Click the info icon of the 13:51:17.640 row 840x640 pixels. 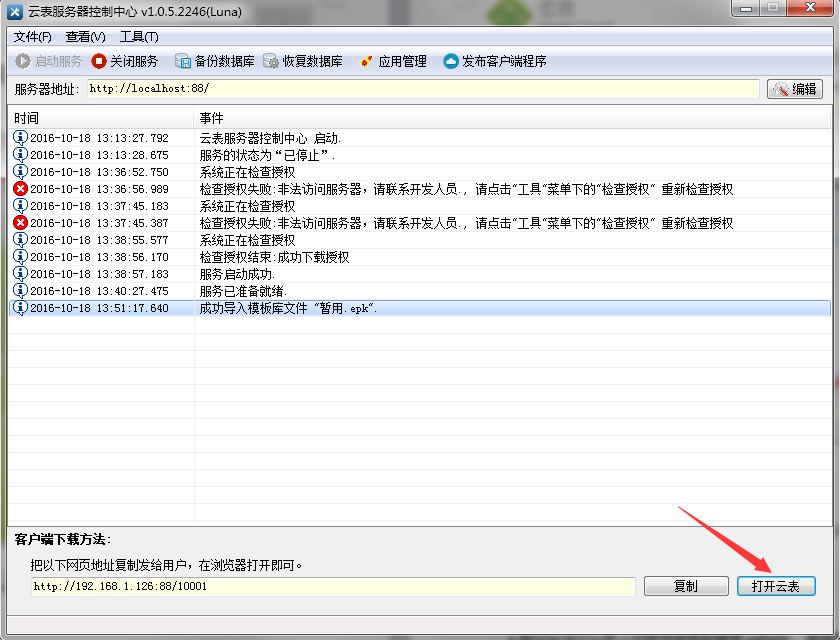(x=20, y=308)
